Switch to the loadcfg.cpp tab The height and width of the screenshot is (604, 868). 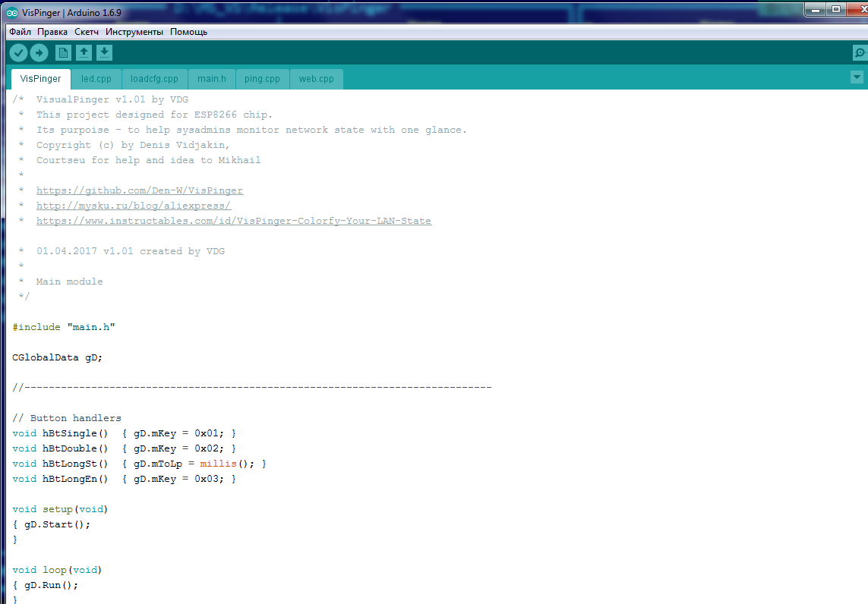pos(154,79)
